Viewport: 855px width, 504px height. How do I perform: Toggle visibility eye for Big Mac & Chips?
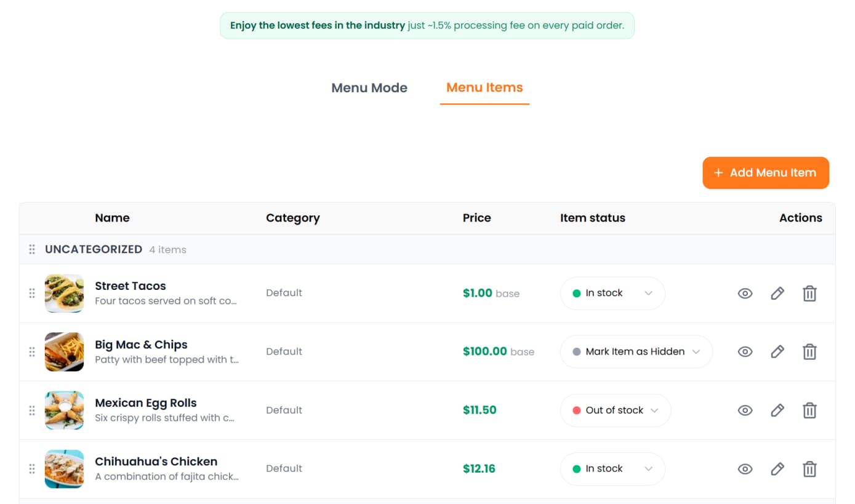[x=745, y=352]
